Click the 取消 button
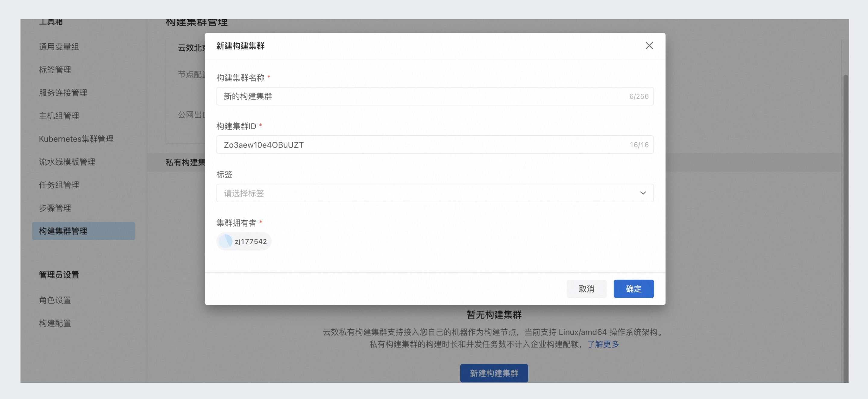868x399 pixels. pyautogui.click(x=586, y=289)
